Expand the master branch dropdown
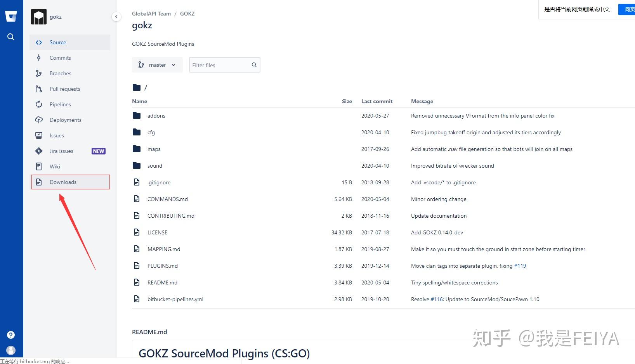The height and width of the screenshot is (364, 635). (157, 65)
